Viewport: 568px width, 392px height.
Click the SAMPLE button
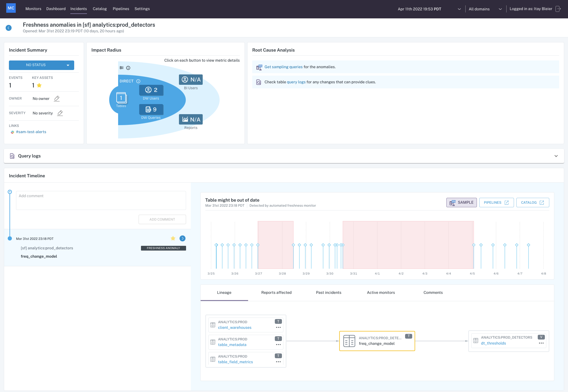point(461,203)
